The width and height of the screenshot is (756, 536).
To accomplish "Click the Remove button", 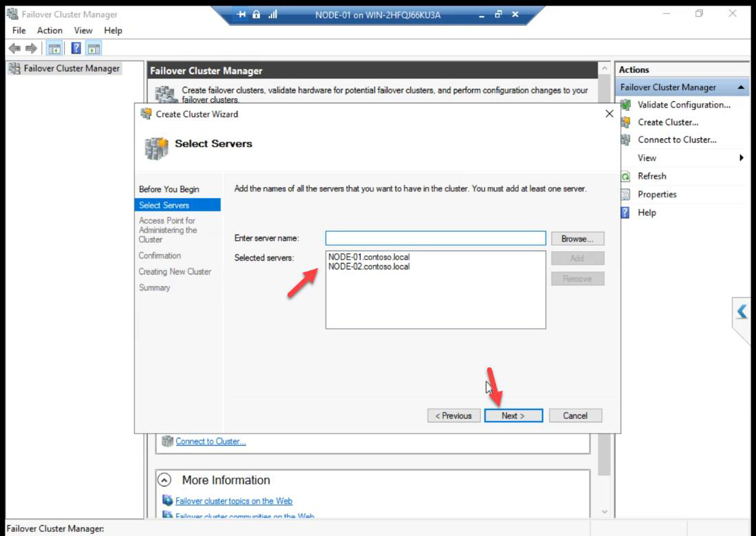I will point(577,279).
